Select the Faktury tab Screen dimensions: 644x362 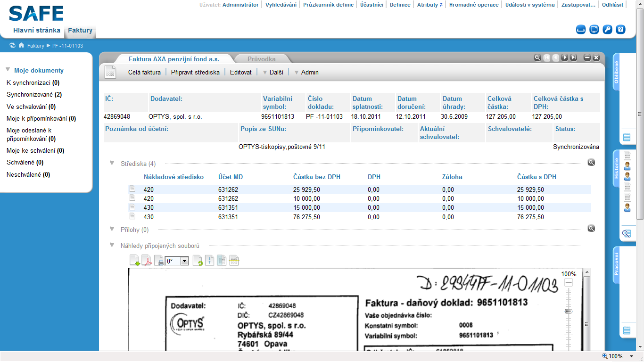point(80,30)
